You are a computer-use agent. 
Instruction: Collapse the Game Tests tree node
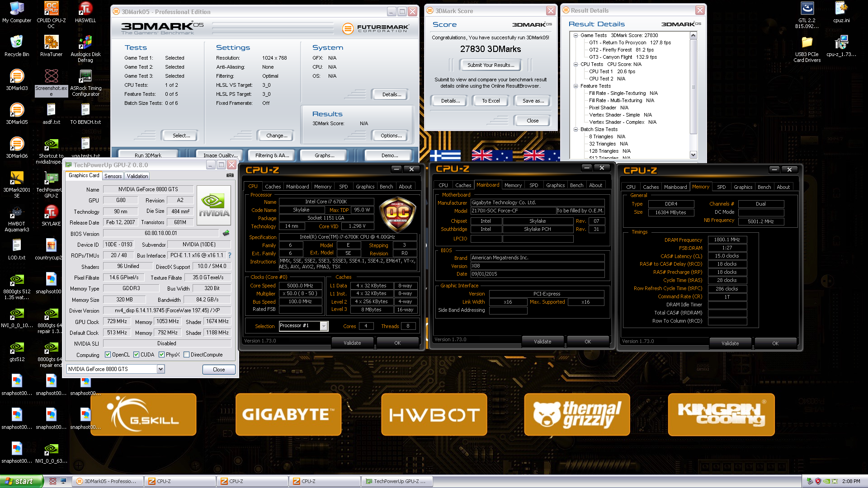576,35
